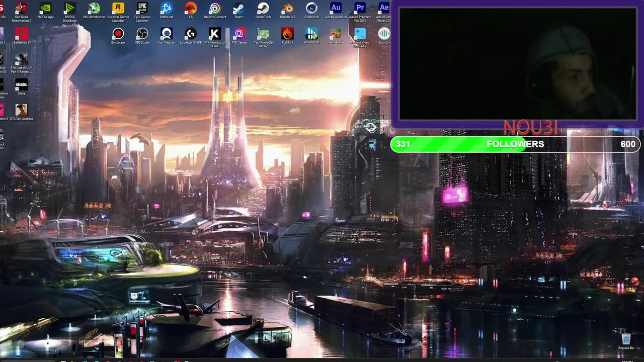644x362 pixels.
Task: Select the Logitech G HUB icon
Action: [191, 36]
